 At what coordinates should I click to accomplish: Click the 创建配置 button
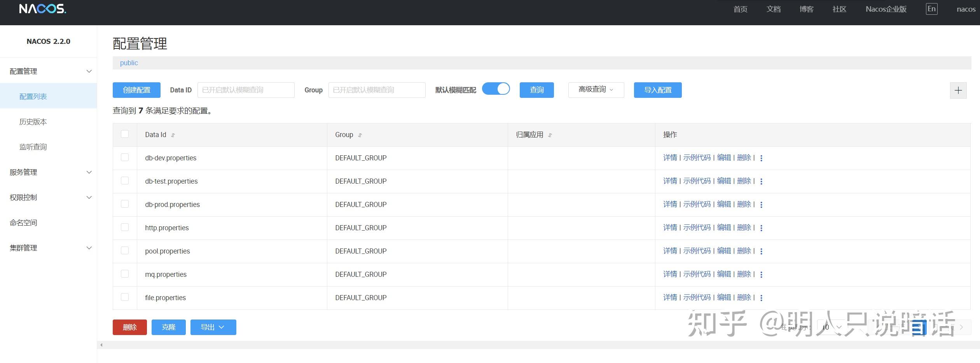pyautogui.click(x=136, y=90)
